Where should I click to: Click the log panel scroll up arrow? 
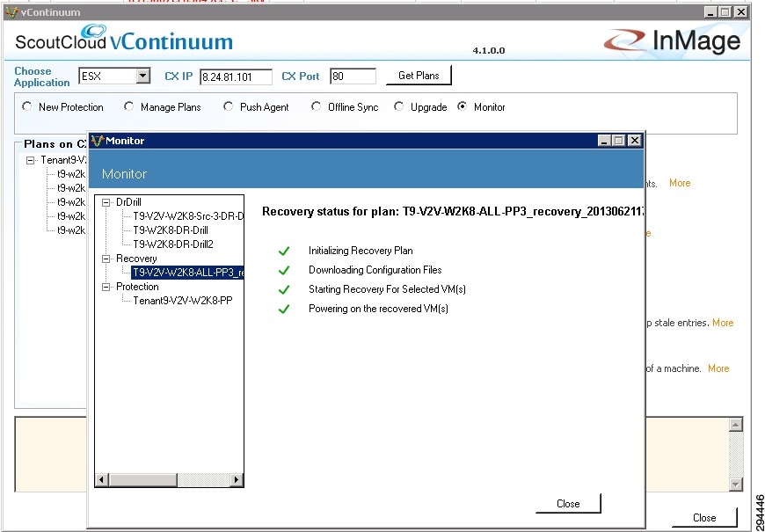pos(736,425)
